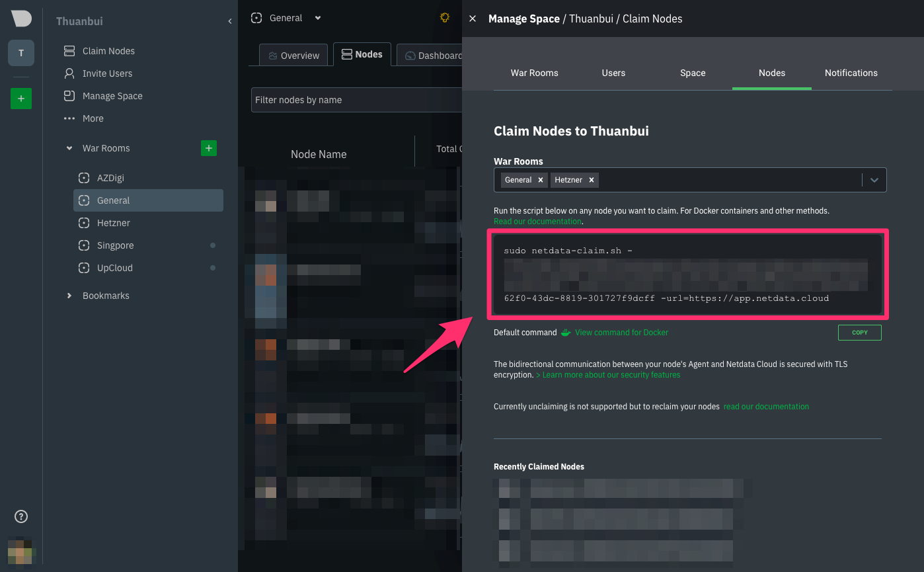Viewport: 924px width, 572px height.
Task: Collapse the sidebar with the chevron icon
Action: [229, 21]
